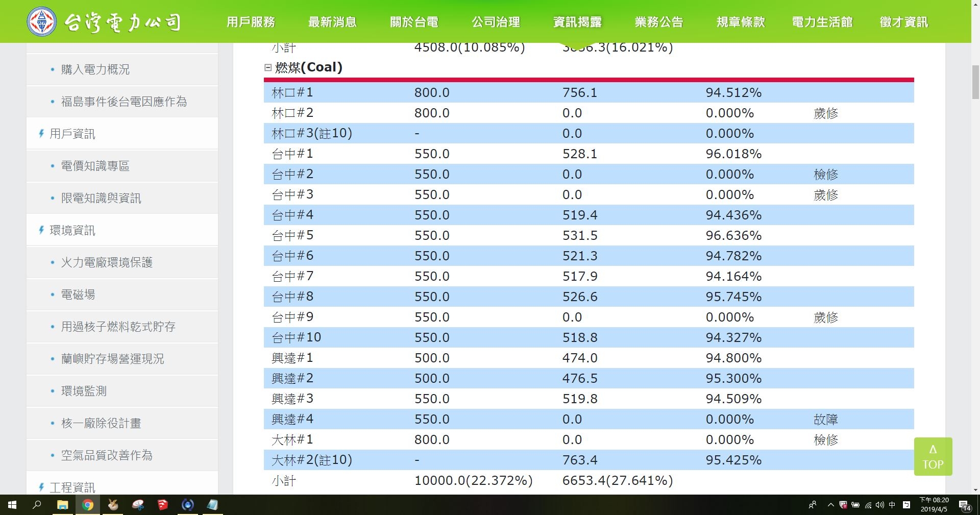Image resolution: width=980 pixels, height=515 pixels.
Task: Open the People icon in system tray
Action: coord(813,505)
